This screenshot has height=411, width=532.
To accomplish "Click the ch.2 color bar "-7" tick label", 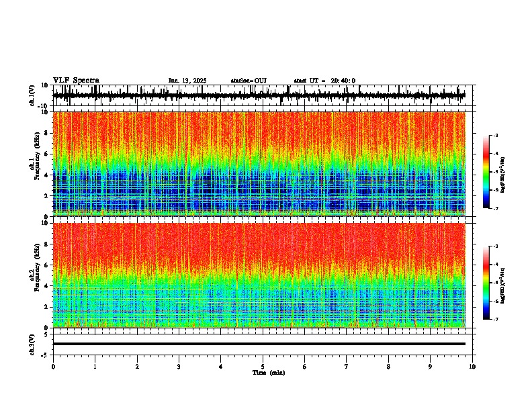I will 496,319.
